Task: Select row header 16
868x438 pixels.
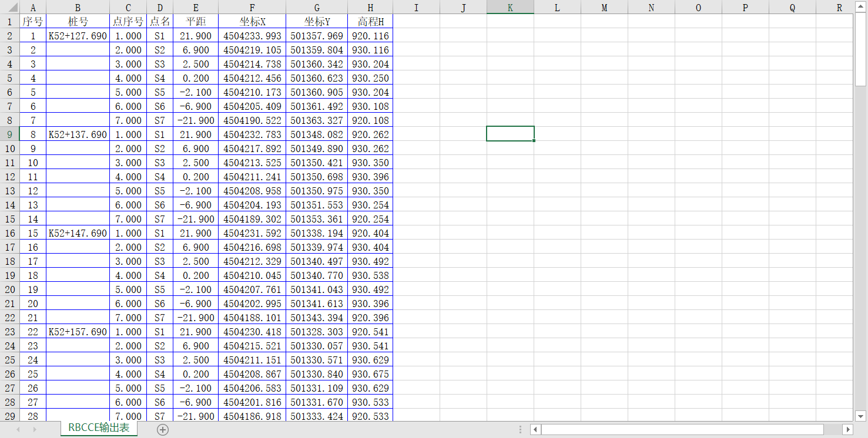Action: click(10, 233)
